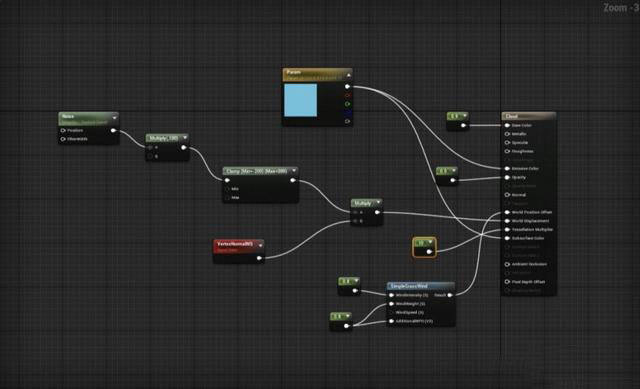Expand arrow on constant feeding WindWeight
Image resolution: width=640 pixels, height=389 pixels.
click(x=348, y=316)
